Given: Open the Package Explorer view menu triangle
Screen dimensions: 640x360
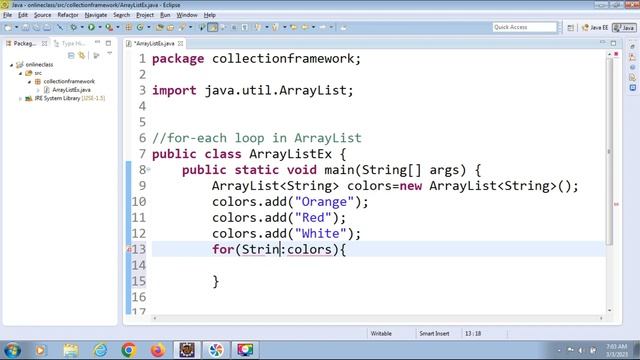Looking at the screenshot, I should (109, 54).
